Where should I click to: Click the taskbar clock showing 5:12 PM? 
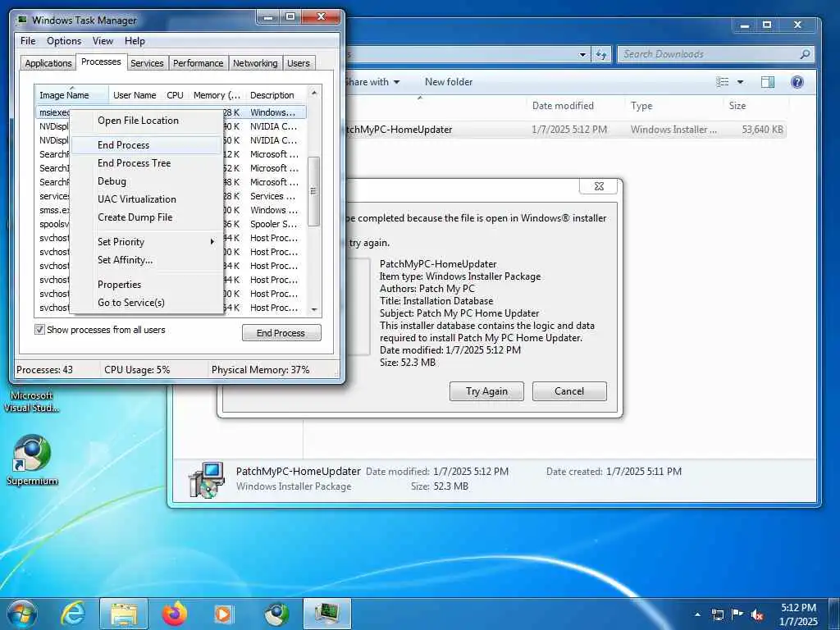[798, 614]
